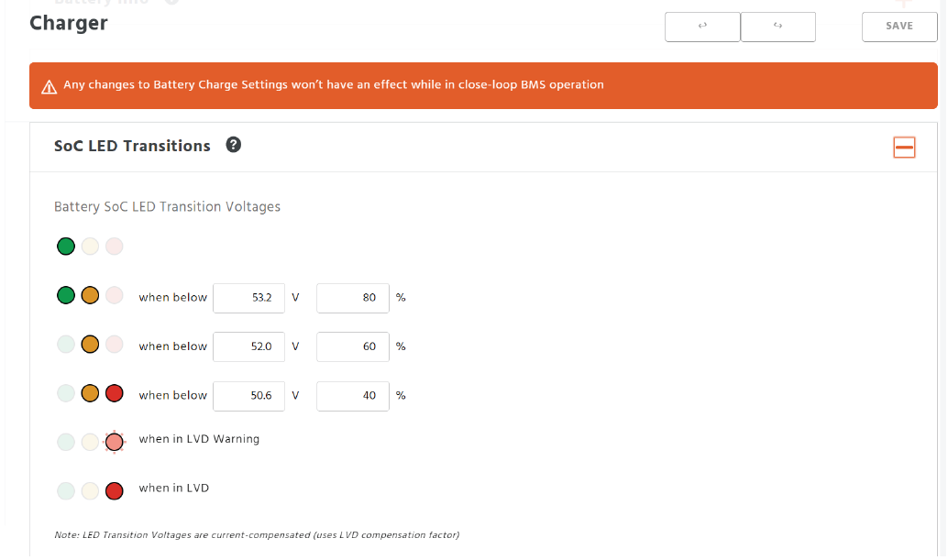Click the 52.0 V voltage input
948x560 pixels.
[248, 346]
